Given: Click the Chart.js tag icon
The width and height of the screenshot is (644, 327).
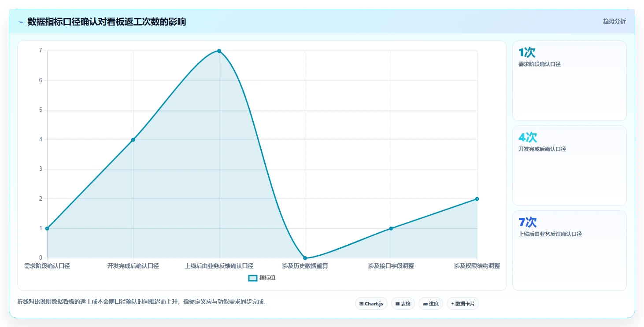Looking at the screenshot, I should point(361,304).
